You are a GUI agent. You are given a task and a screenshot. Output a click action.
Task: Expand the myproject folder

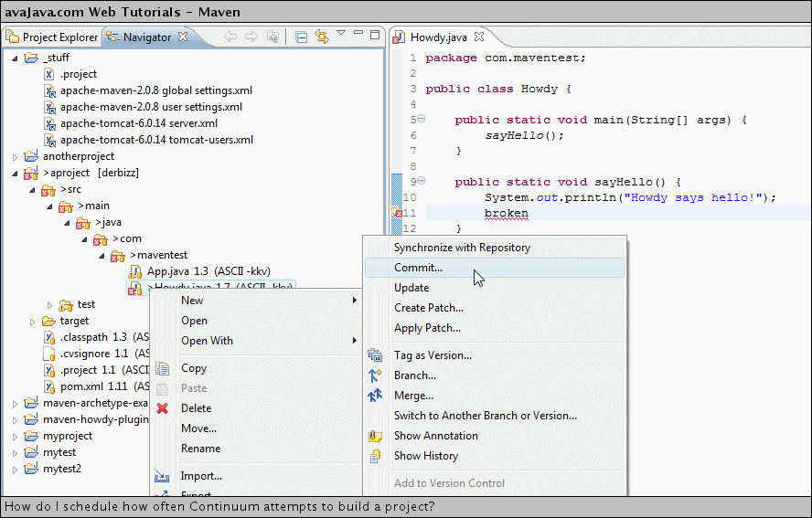15,437
